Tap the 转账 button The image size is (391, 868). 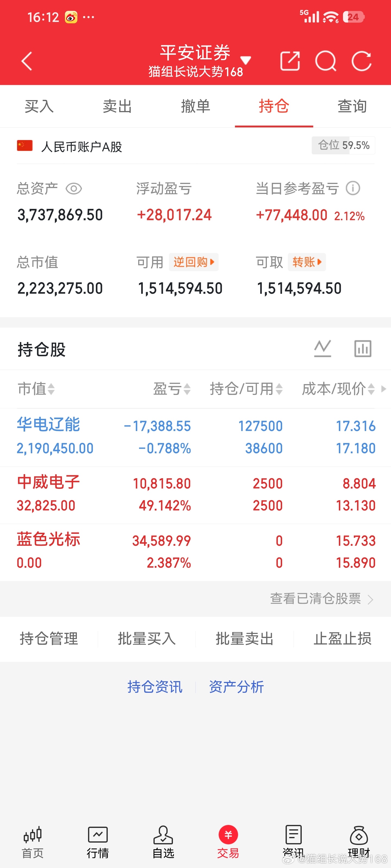click(x=307, y=262)
